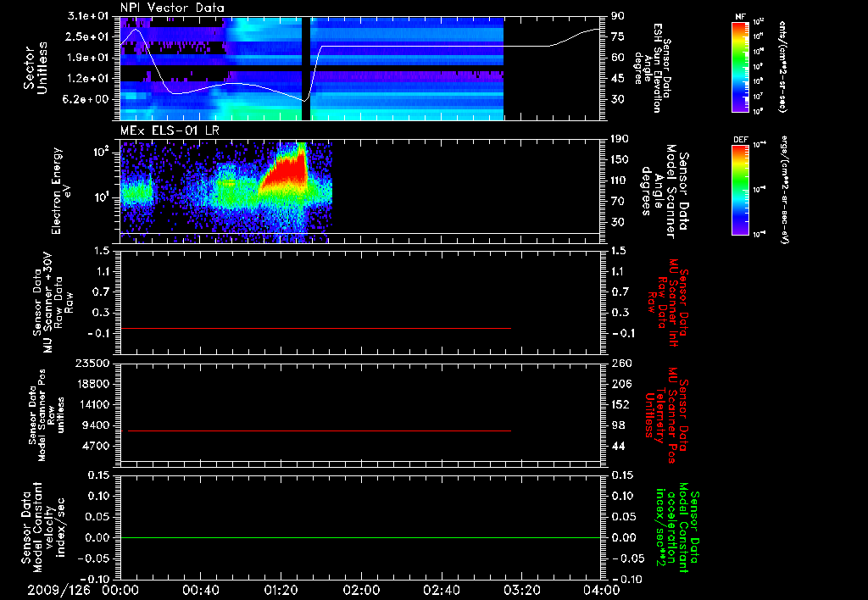Click the red MU Scanner +30V data line
Viewport: 868px width, 600px height.
pyautogui.click(x=315, y=329)
